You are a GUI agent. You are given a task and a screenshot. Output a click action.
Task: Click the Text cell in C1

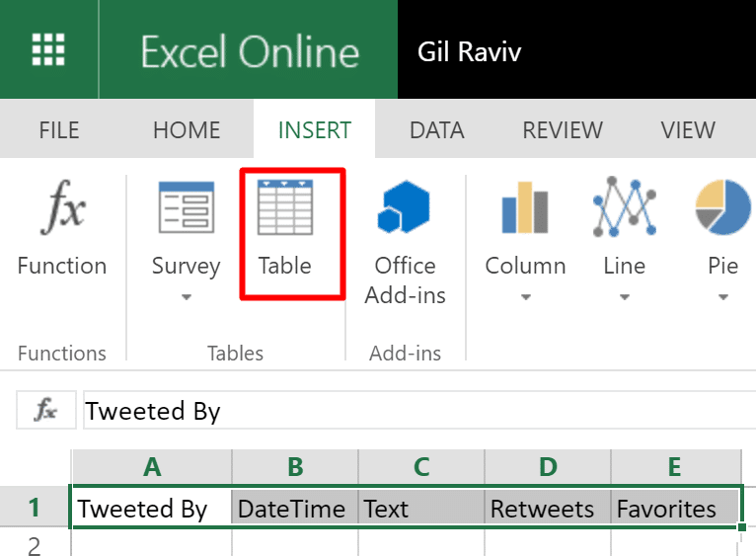click(x=421, y=508)
